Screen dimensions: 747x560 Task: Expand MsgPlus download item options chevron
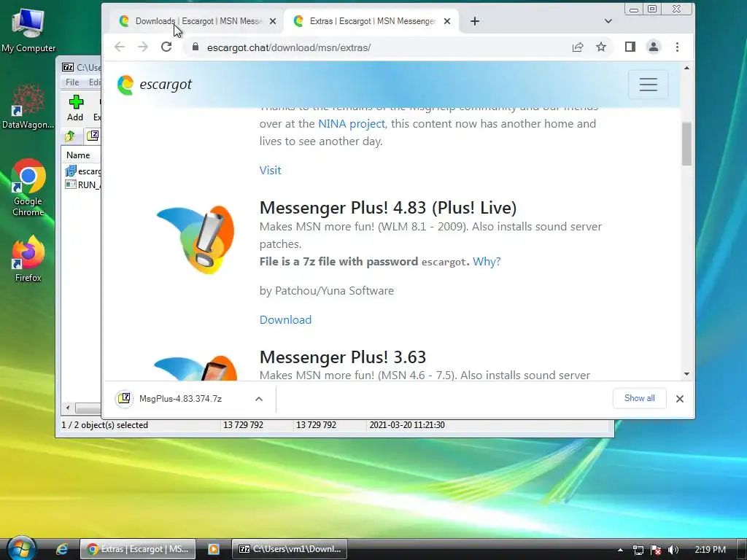(x=259, y=399)
